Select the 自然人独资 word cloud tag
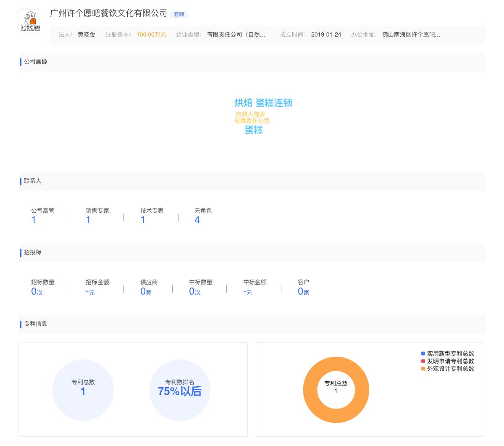Screen dimensions: 504x446 point(250,114)
